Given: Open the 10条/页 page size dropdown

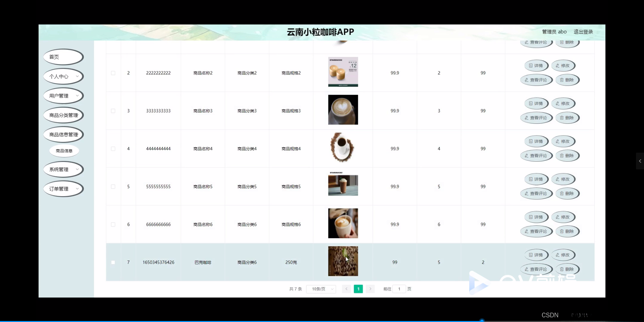Looking at the screenshot, I should [x=321, y=289].
